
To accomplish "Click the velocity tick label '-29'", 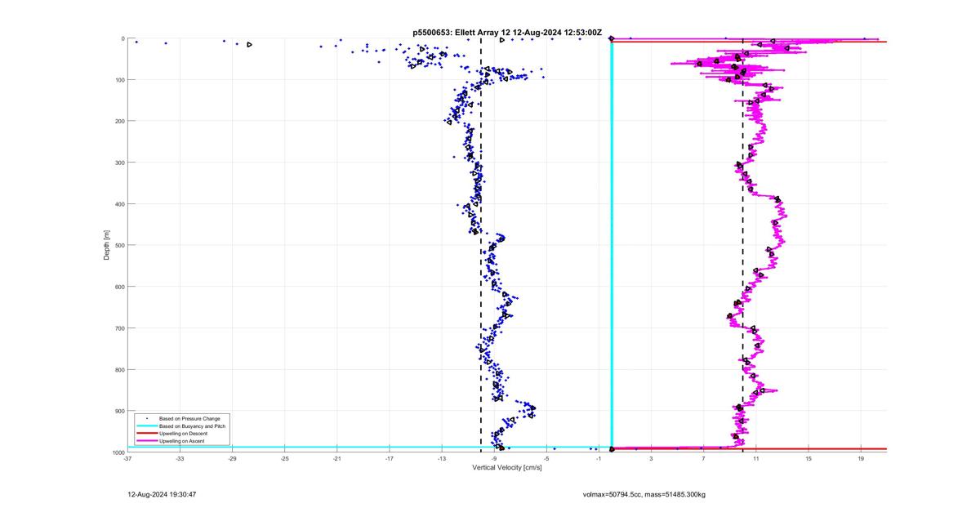I will (232, 459).
